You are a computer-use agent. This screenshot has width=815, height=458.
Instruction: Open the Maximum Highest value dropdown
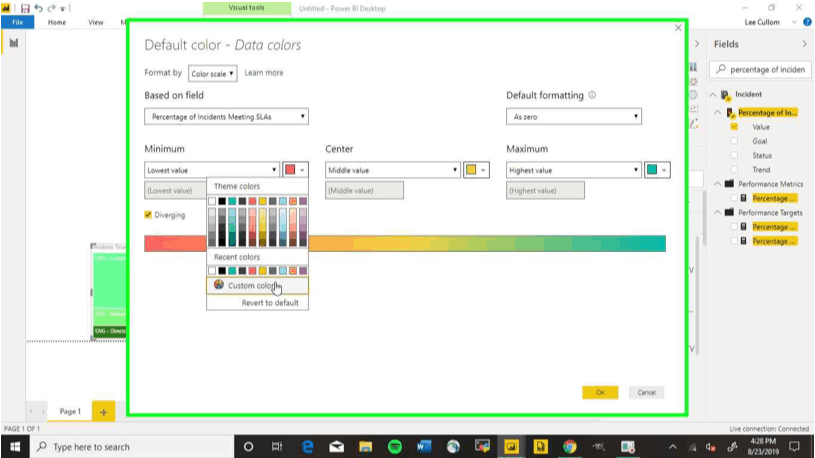tap(574, 170)
